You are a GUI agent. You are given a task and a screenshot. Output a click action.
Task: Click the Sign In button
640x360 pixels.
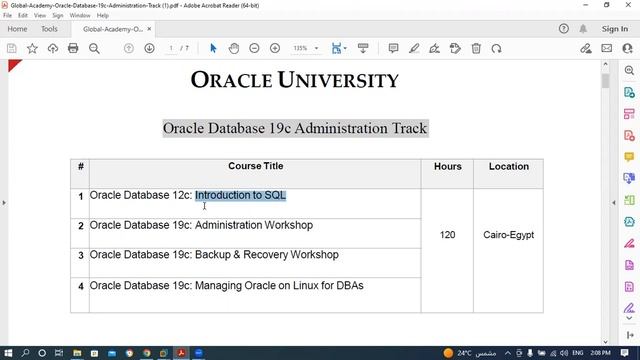(x=615, y=29)
